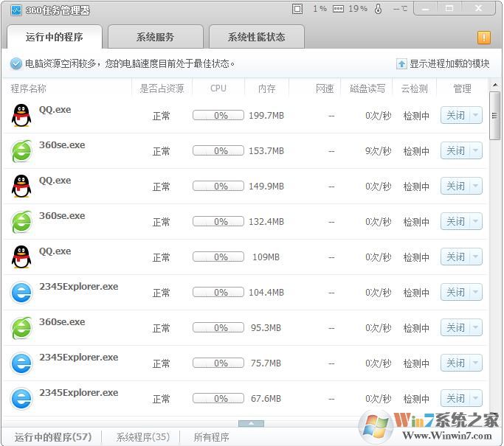Select the 2345Explorer.exe icon using 104.4MB

coord(21,292)
